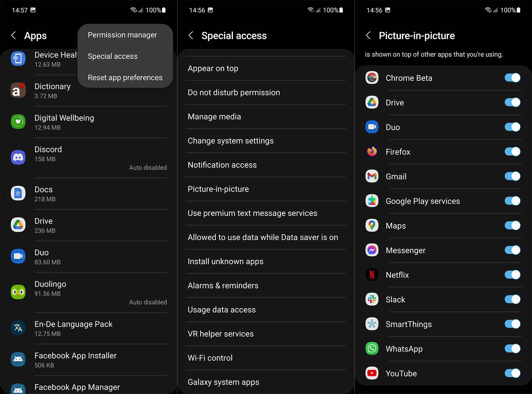Viewport: 532px width, 394px height.
Task: Open Wi-Fi control
Action: 266,358
